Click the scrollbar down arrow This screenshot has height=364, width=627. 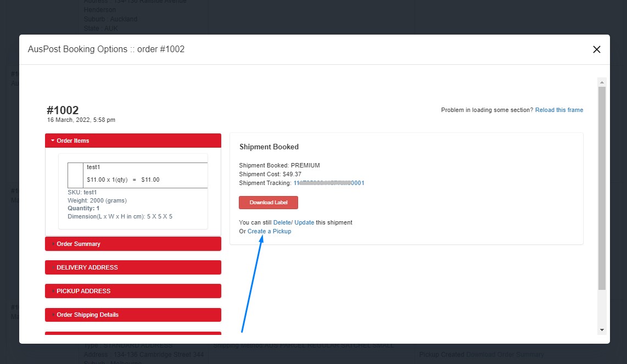click(602, 330)
